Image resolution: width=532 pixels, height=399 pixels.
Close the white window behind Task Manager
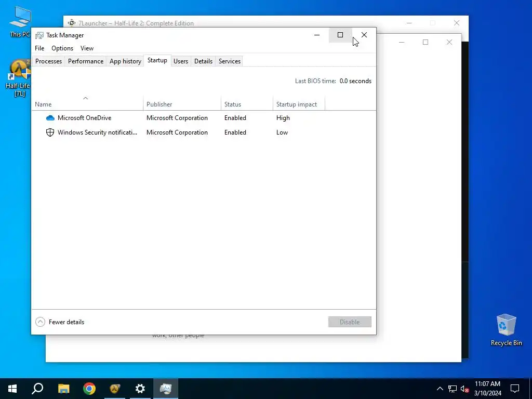click(449, 42)
